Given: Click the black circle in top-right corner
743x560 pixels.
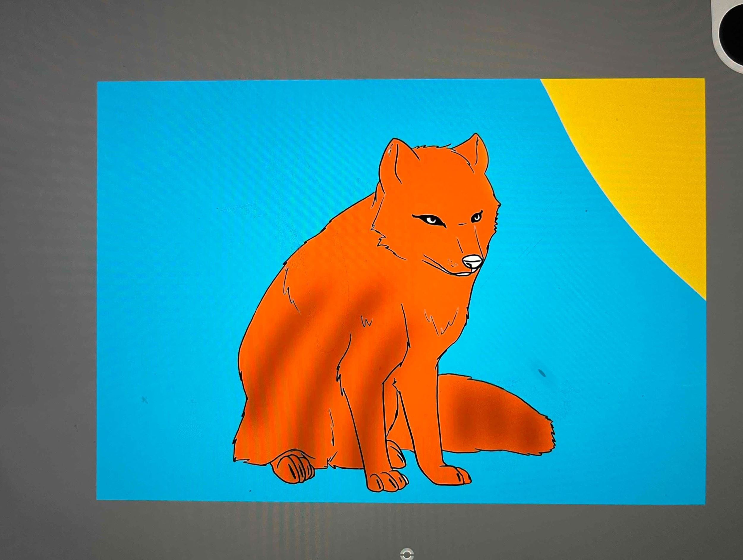Looking at the screenshot, I should tap(733, 33).
